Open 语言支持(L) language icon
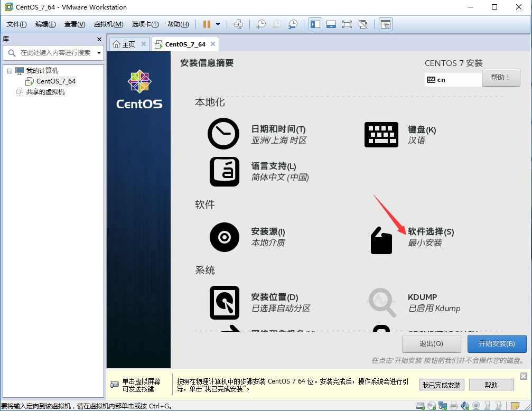 click(x=225, y=171)
